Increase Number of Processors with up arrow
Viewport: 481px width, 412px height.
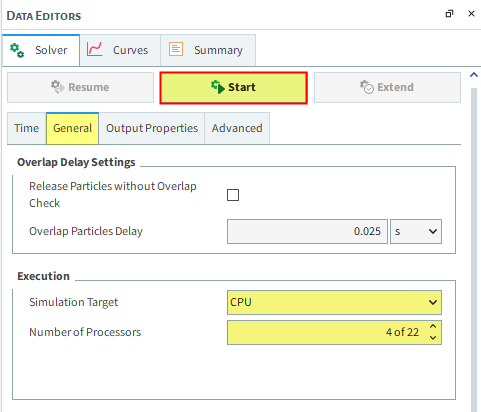tap(433, 327)
